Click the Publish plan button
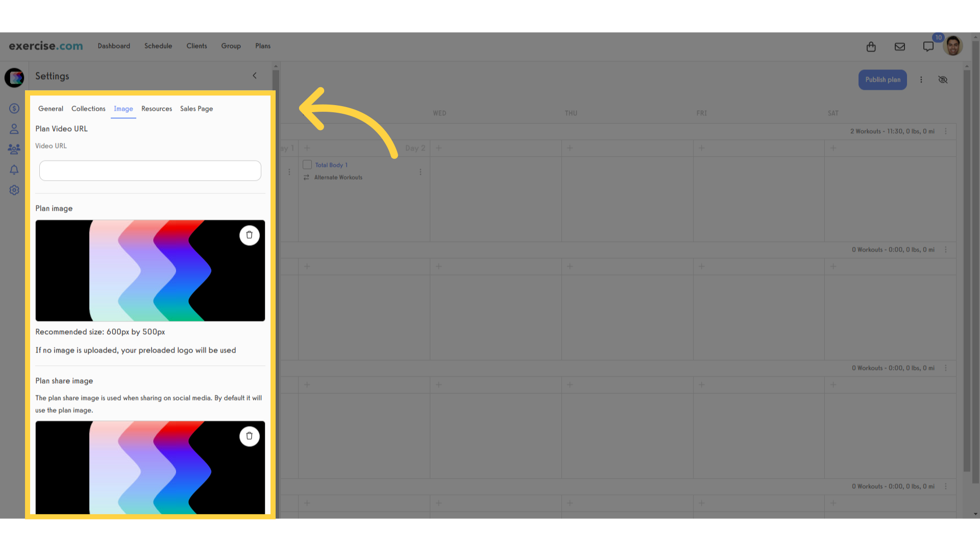This screenshot has width=980, height=551. click(x=883, y=80)
